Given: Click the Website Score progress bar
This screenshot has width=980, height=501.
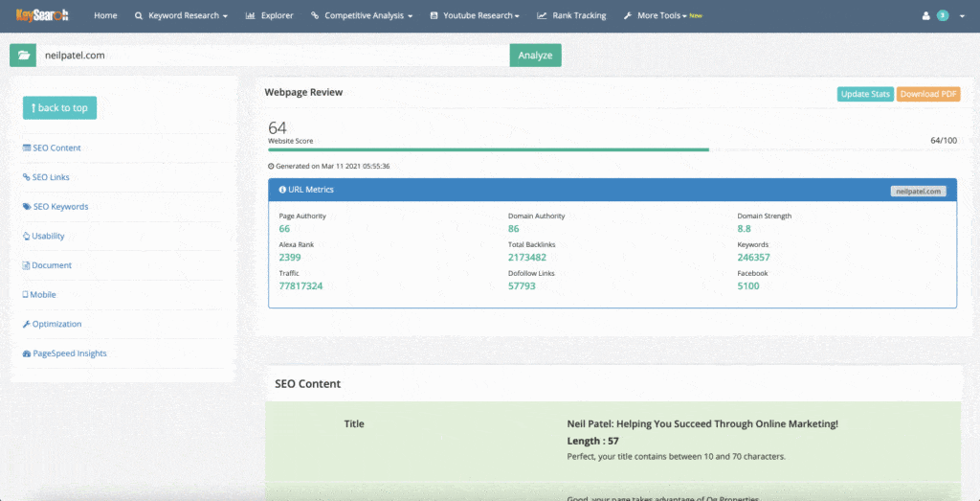Looking at the screenshot, I should [x=612, y=150].
